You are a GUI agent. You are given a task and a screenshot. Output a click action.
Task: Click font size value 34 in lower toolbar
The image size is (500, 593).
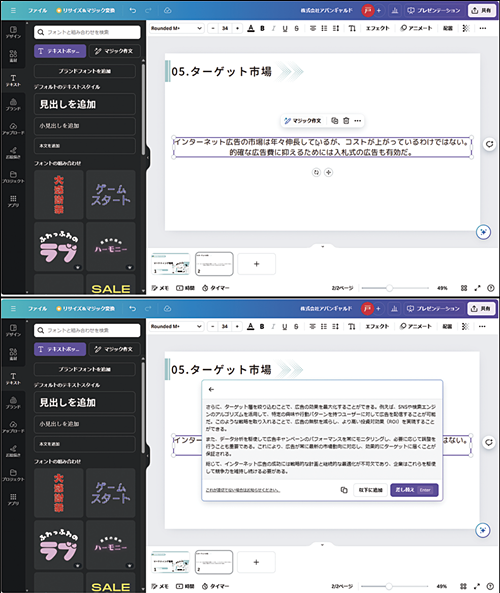pyautogui.click(x=225, y=326)
